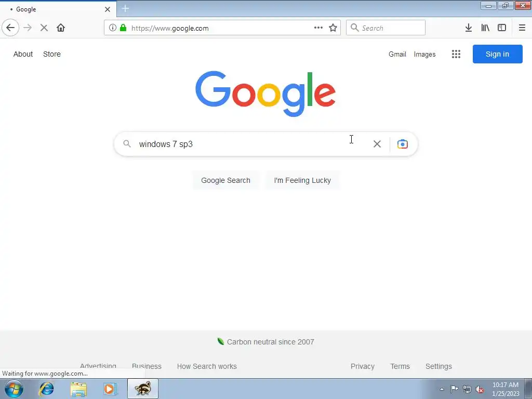Click I'm Feeling Lucky button
This screenshot has width=532, height=399.
click(x=302, y=180)
